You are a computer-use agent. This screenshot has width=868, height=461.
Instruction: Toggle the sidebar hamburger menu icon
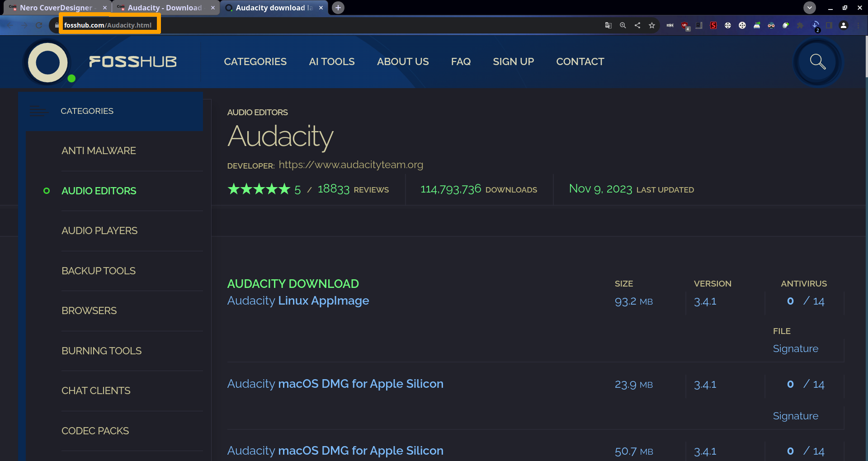38,111
